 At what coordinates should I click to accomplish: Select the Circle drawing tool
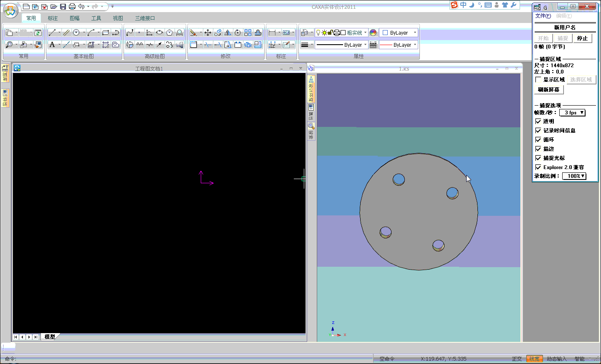click(x=76, y=33)
